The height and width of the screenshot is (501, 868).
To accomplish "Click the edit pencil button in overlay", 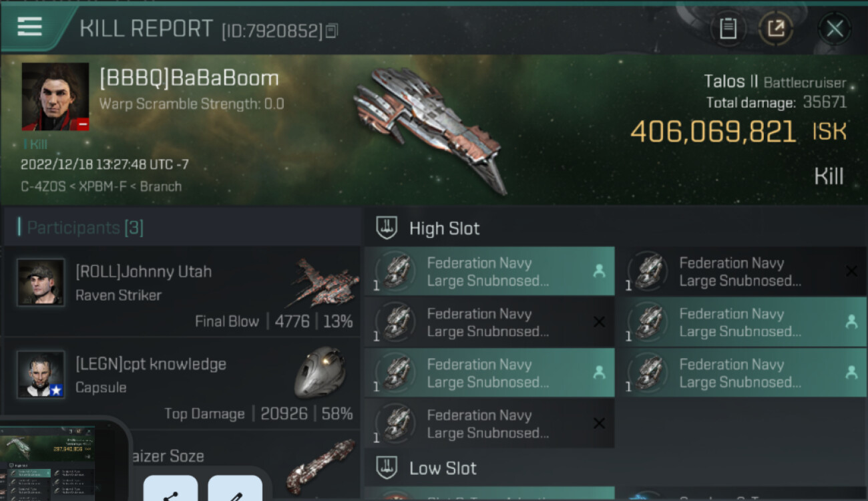I will click(235, 488).
